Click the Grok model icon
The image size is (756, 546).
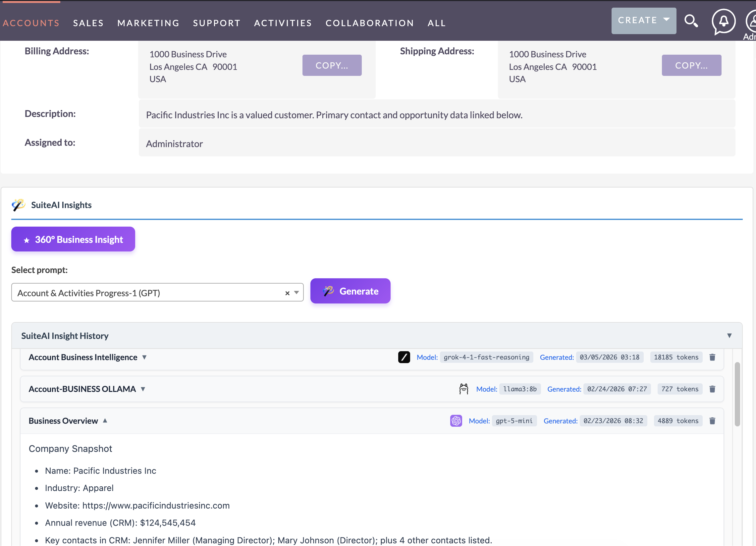(x=404, y=357)
